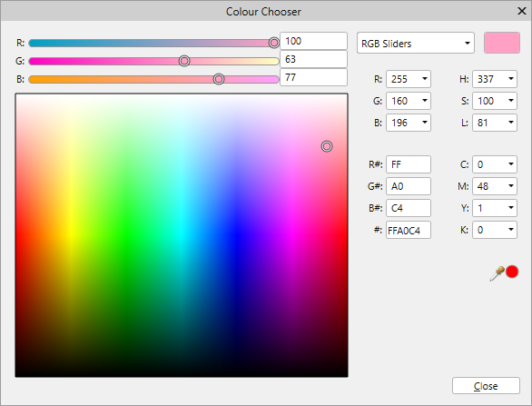
Task: Close the Colour Chooser window with X
Action: 522,11
